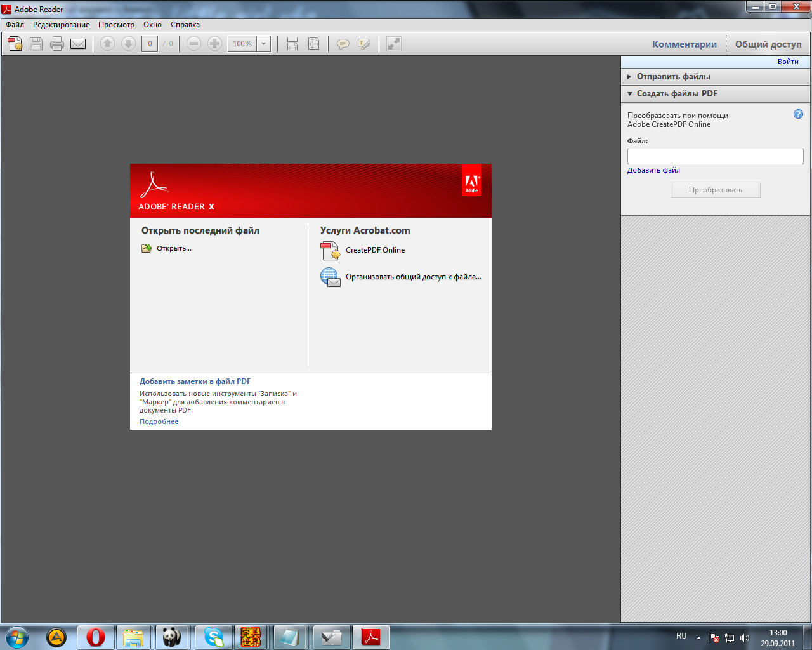This screenshot has width=812, height=650.
Task: Click the Action Center flag tray icon
Action: point(714,638)
